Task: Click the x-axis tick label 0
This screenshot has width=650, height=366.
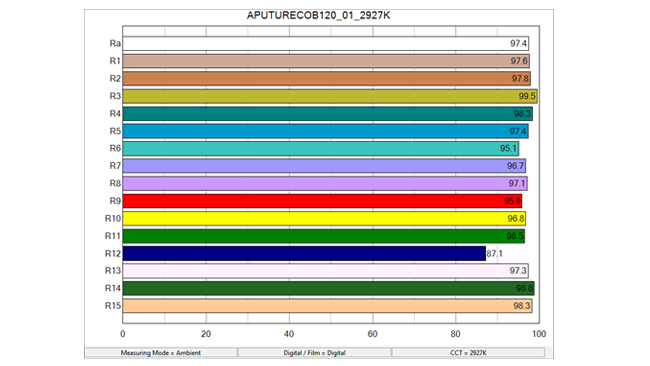Action: [x=123, y=334]
